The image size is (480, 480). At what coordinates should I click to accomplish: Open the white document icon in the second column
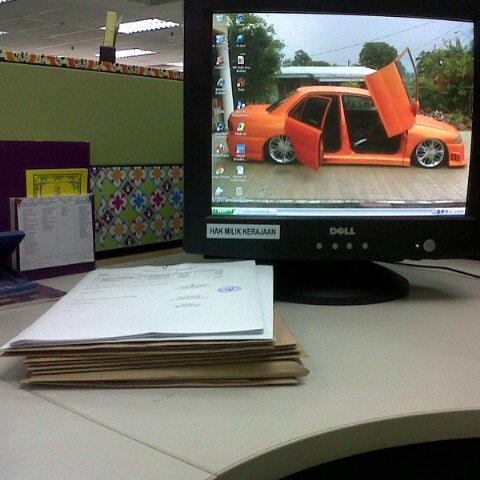(241, 60)
